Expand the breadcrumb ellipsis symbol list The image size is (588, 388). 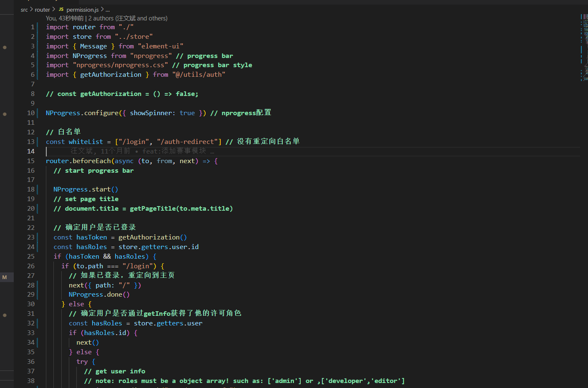pyautogui.click(x=108, y=10)
